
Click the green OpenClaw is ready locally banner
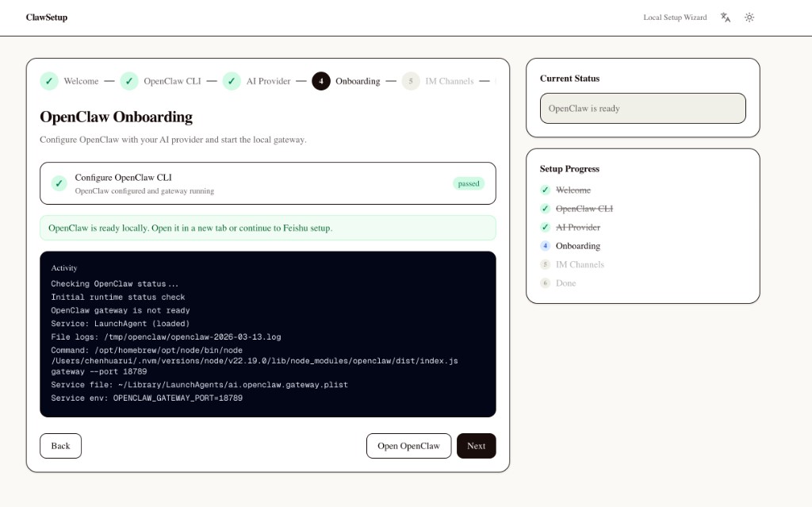(268, 228)
